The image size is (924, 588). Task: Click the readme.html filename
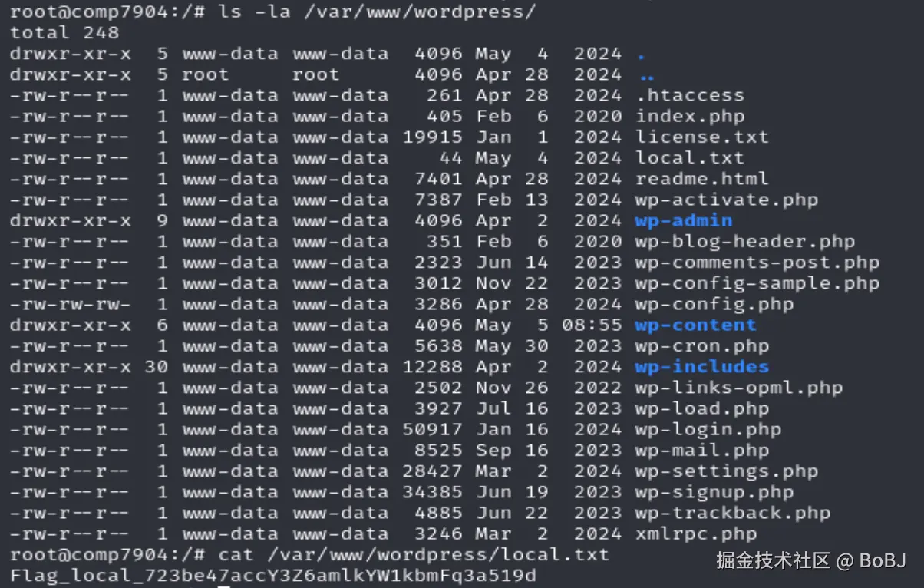point(701,179)
